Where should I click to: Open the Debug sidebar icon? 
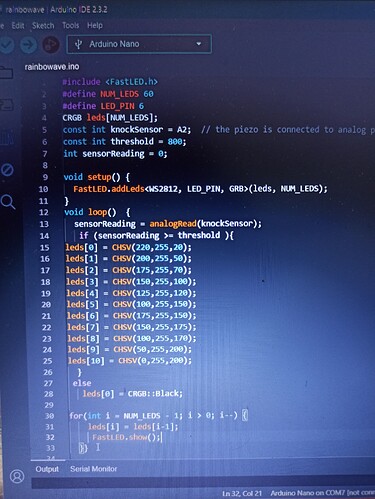[7, 170]
